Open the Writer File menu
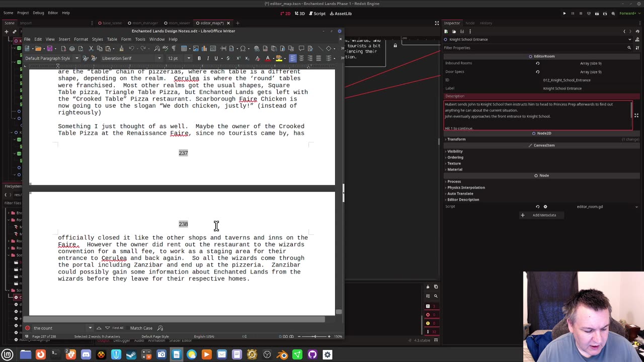 tap(27, 39)
